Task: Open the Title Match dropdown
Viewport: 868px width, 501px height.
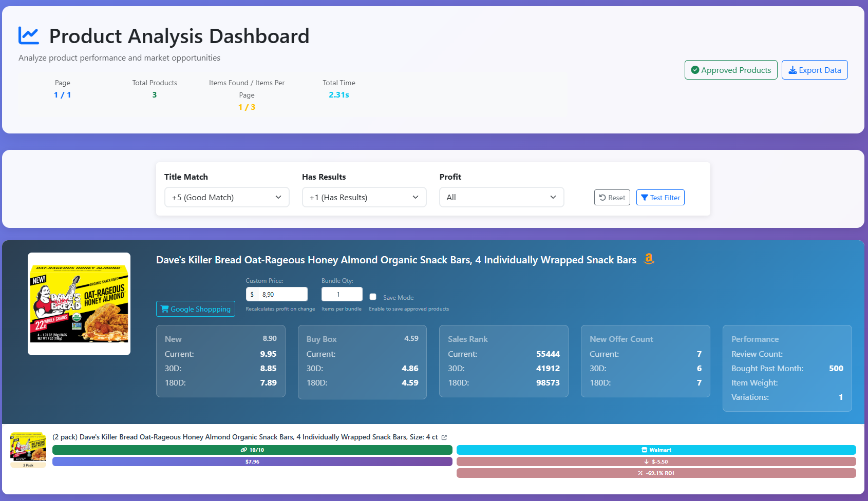Action: tap(226, 197)
